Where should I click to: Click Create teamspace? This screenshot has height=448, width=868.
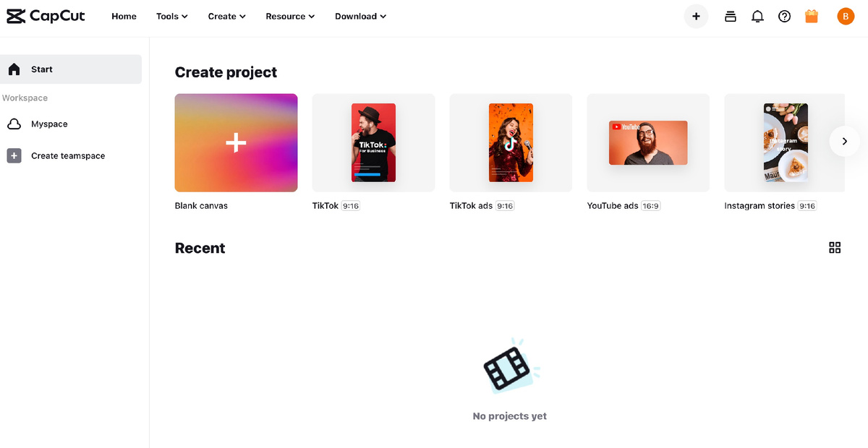71,155
